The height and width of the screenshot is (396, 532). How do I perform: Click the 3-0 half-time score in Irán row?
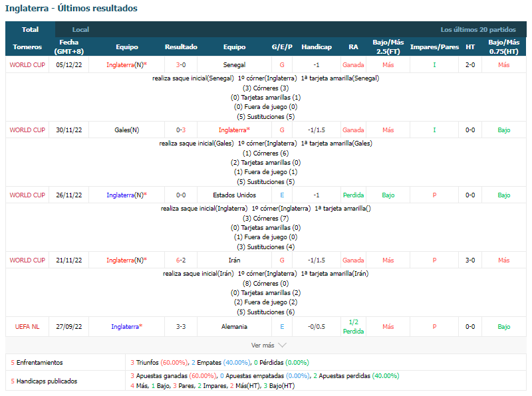470,260
